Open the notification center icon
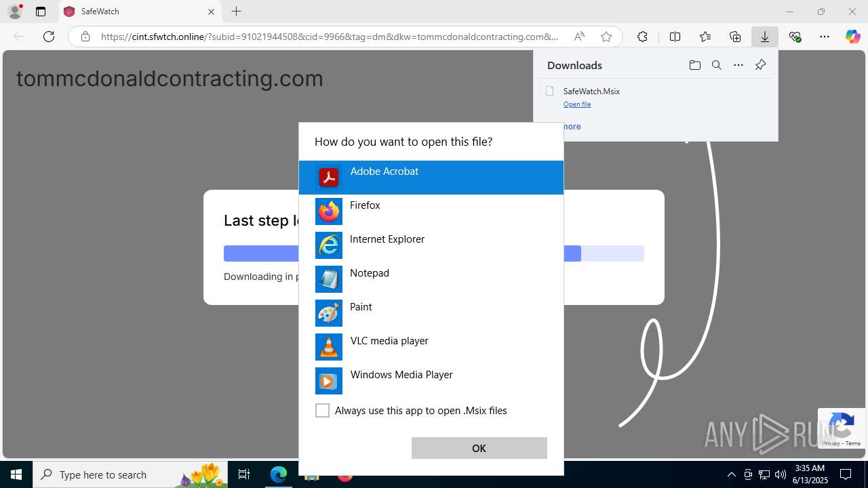 [x=846, y=474]
